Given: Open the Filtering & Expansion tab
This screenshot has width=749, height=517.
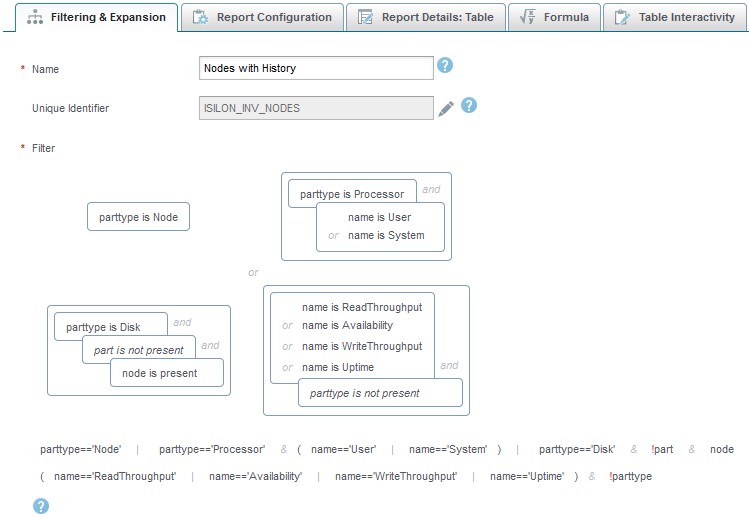Looking at the screenshot, I should tap(96, 17).
